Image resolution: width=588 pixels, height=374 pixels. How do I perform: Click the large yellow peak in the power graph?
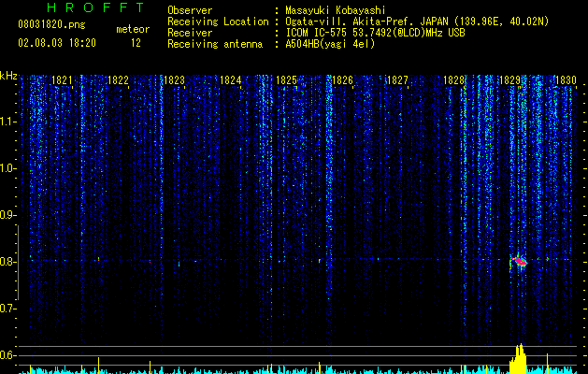[518, 358]
